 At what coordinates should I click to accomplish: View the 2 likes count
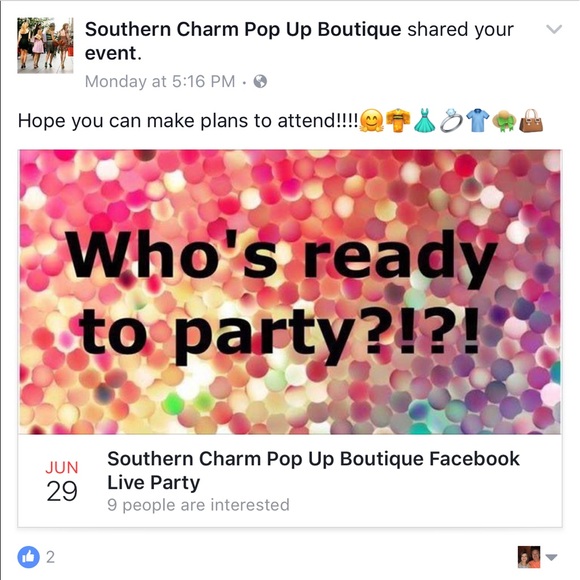click(50, 557)
